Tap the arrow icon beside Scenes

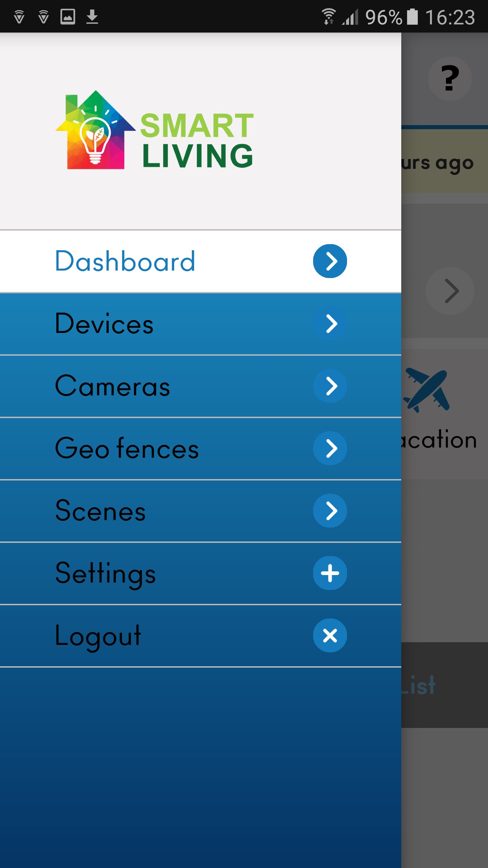coord(330,511)
